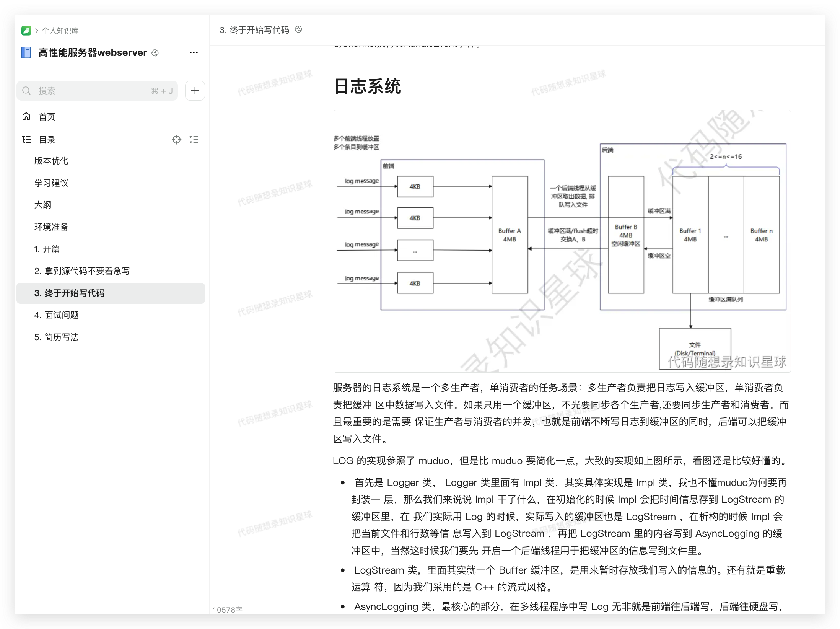Click the green knowledge base app logo
This screenshot has height=629, width=840.
25,30
